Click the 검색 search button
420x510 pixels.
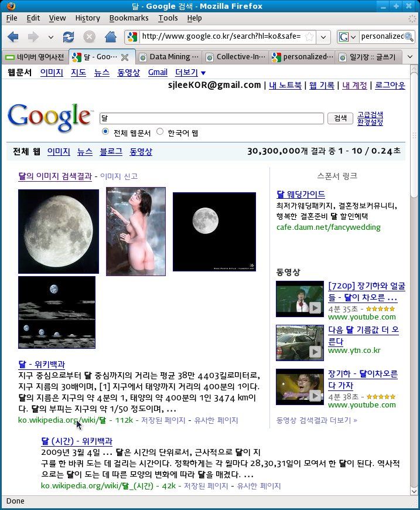[340, 118]
